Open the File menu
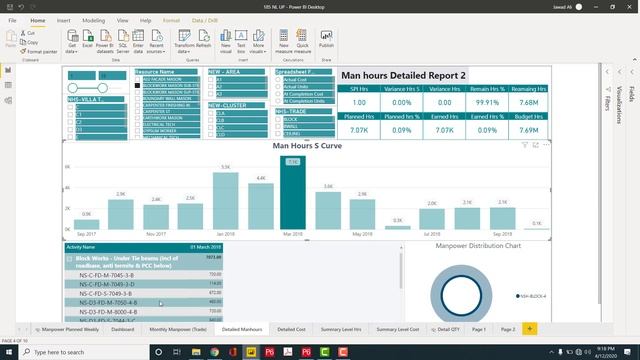The height and width of the screenshot is (360, 640). click(12, 20)
